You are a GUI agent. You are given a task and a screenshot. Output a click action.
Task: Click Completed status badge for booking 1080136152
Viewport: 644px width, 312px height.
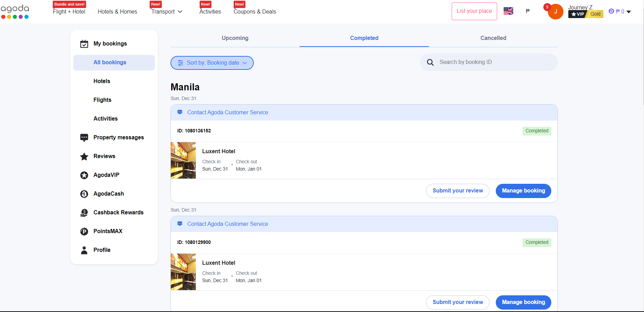pyautogui.click(x=537, y=131)
